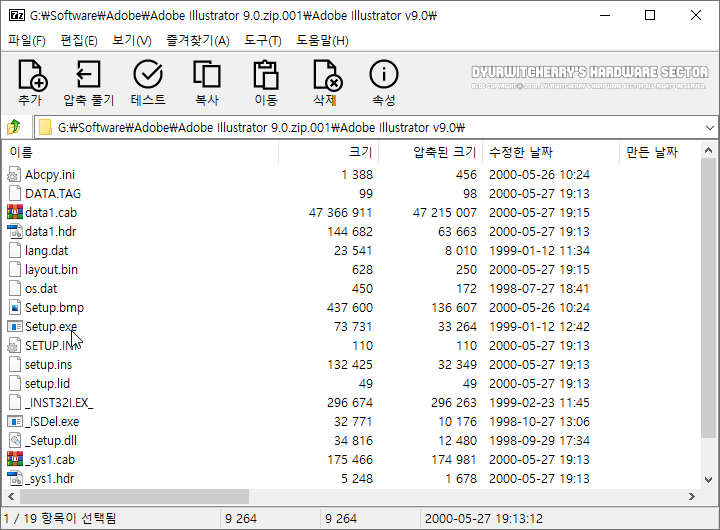This screenshot has height=530, width=720.
Task: Open the 편집(E) menu
Action: click(x=79, y=40)
